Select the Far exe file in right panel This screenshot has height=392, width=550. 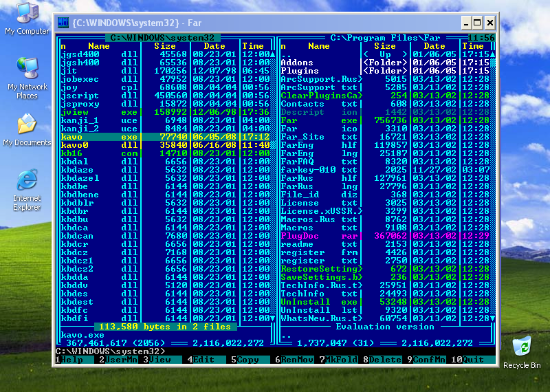click(385, 120)
